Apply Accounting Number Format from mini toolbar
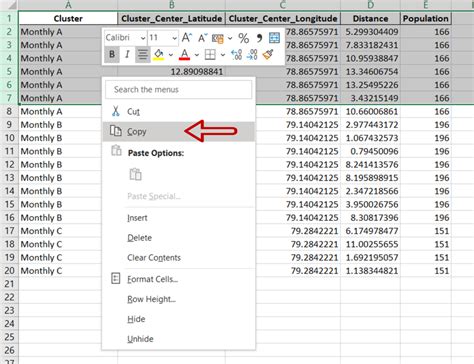 click(218, 38)
